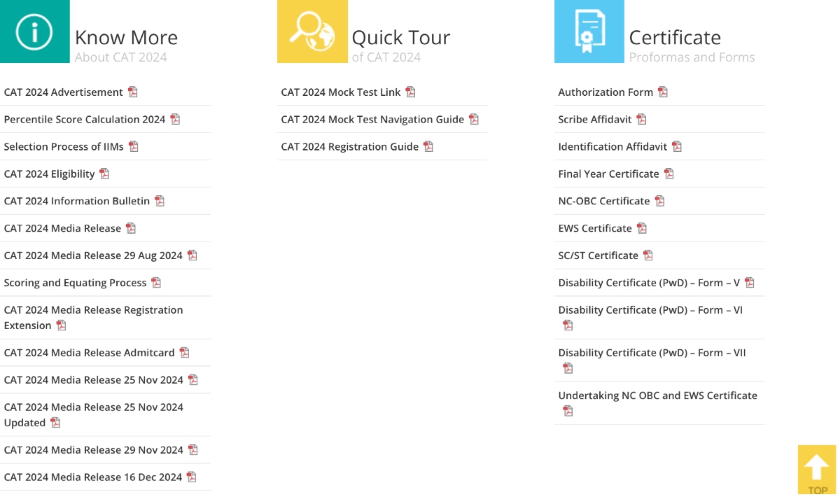840x504 pixels.
Task: Open CAT 2024 Registration Guide link
Action: point(350,147)
